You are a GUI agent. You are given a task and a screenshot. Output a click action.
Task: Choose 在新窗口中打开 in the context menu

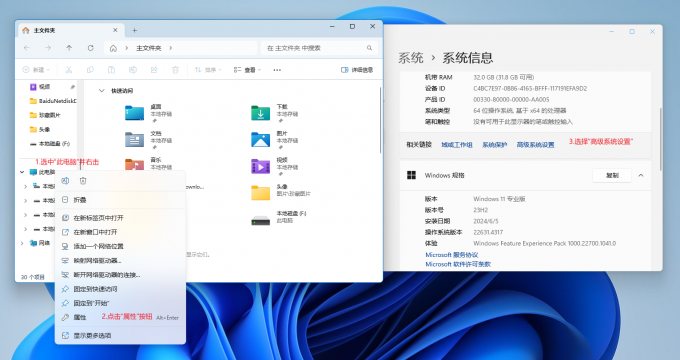pos(120,232)
